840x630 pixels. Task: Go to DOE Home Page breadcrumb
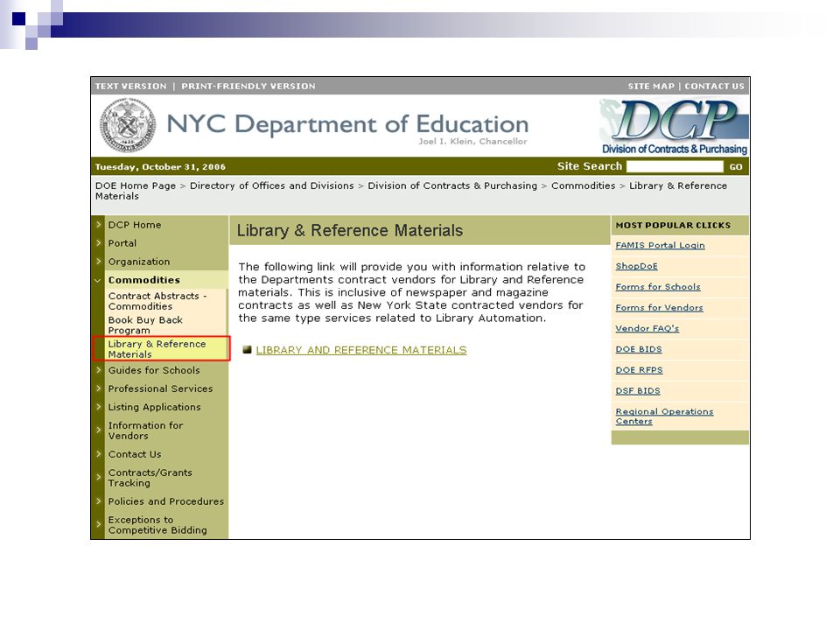(136, 185)
